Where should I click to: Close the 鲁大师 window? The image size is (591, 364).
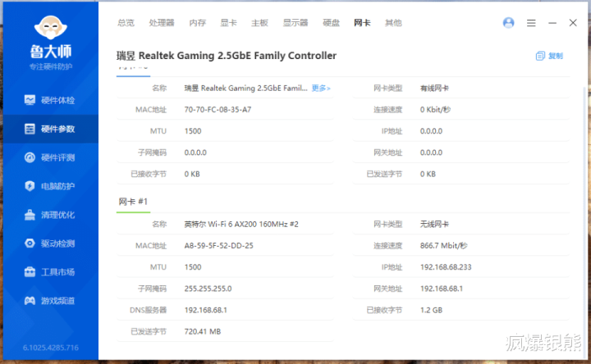tap(573, 23)
